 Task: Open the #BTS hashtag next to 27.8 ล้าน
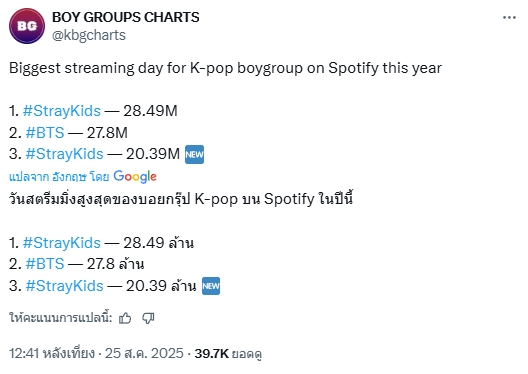click(x=45, y=264)
